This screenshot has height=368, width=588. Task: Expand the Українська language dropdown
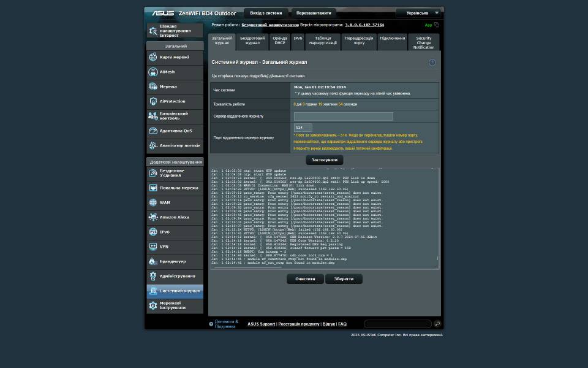pos(418,13)
